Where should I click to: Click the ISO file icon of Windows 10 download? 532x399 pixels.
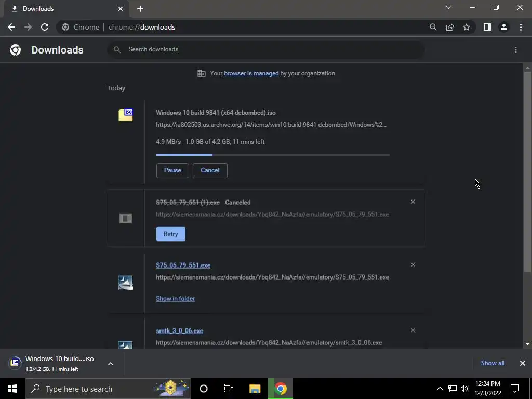coord(126,114)
